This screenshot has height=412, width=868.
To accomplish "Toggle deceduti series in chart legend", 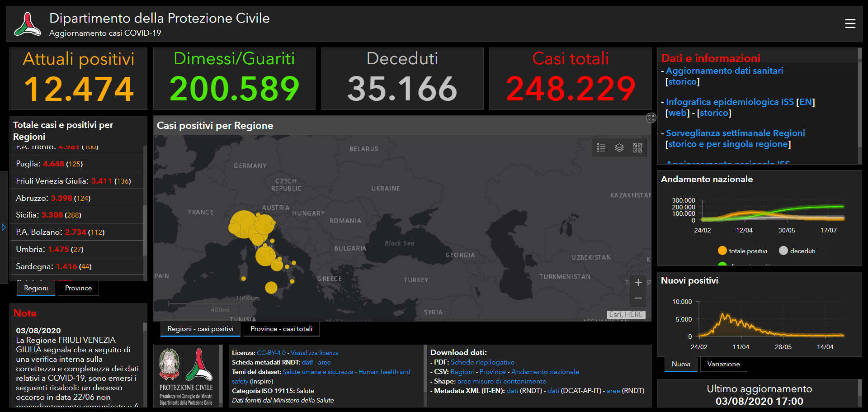I will [x=797, y=251].
